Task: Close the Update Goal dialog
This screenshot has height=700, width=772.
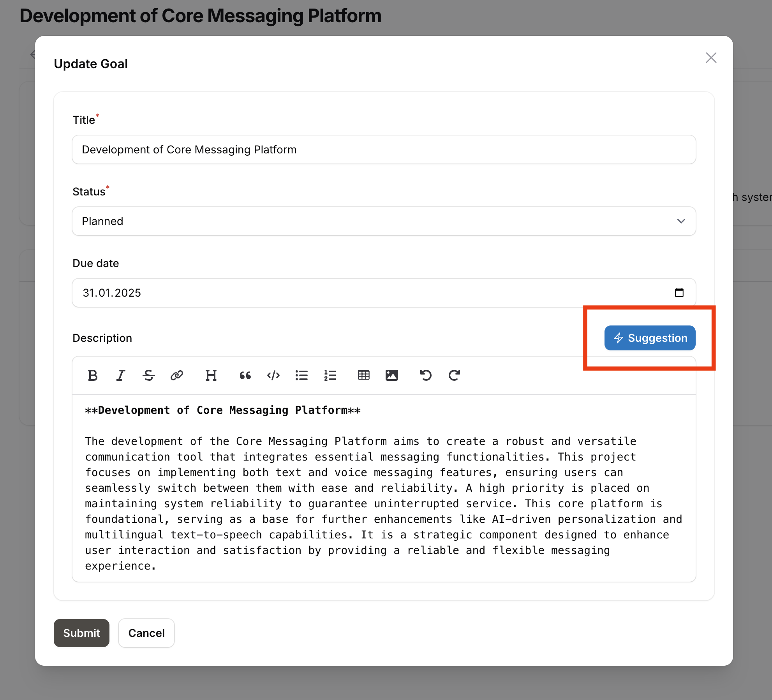Action: point(711,58)
